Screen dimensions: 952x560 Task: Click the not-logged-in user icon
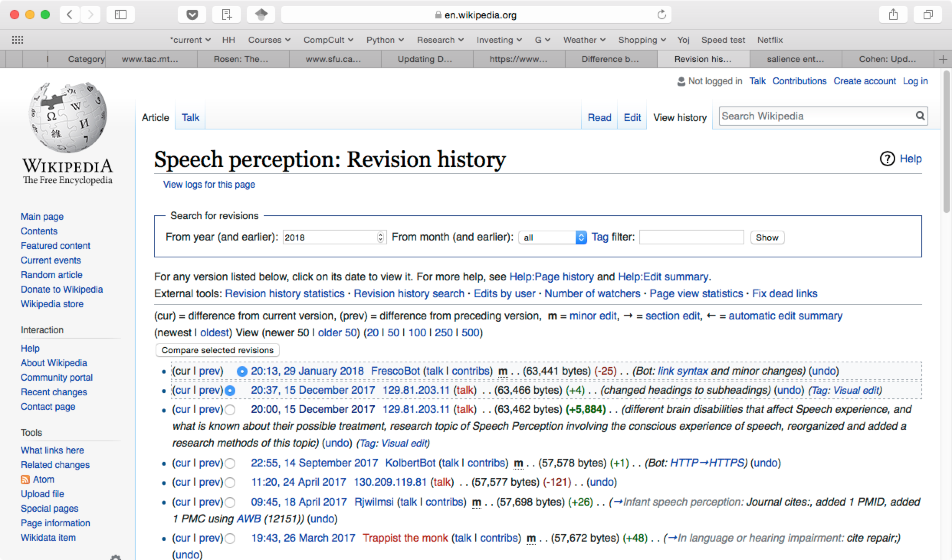(681, 81)
